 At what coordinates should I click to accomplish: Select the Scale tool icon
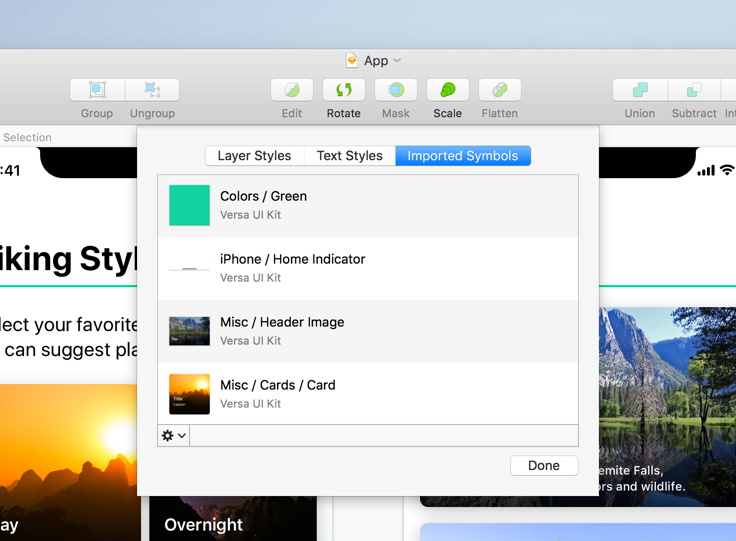(448, 90)
